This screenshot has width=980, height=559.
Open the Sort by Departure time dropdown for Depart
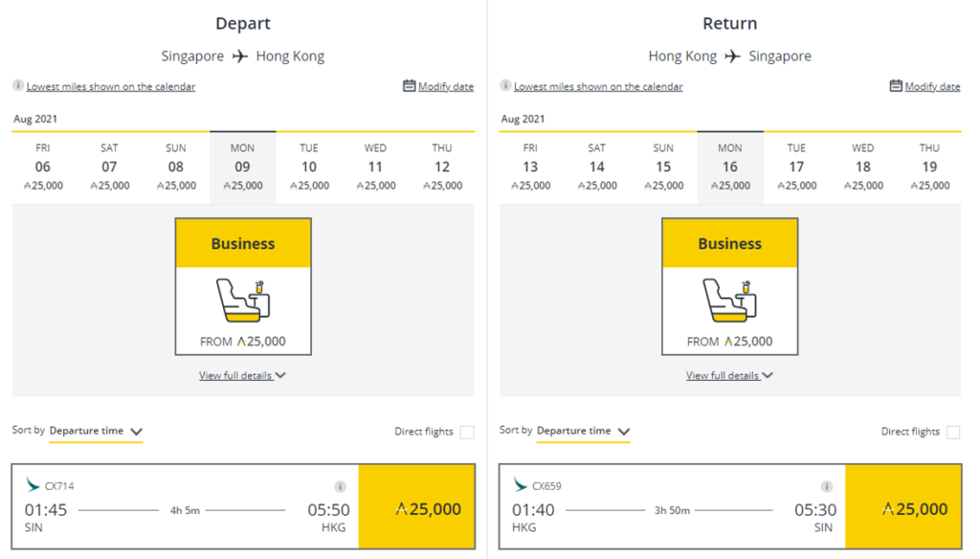click(x=96, y=431)
